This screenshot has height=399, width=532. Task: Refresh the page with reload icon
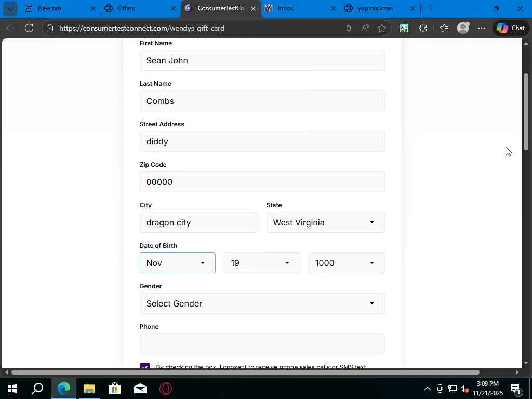[x=29, y=28]
